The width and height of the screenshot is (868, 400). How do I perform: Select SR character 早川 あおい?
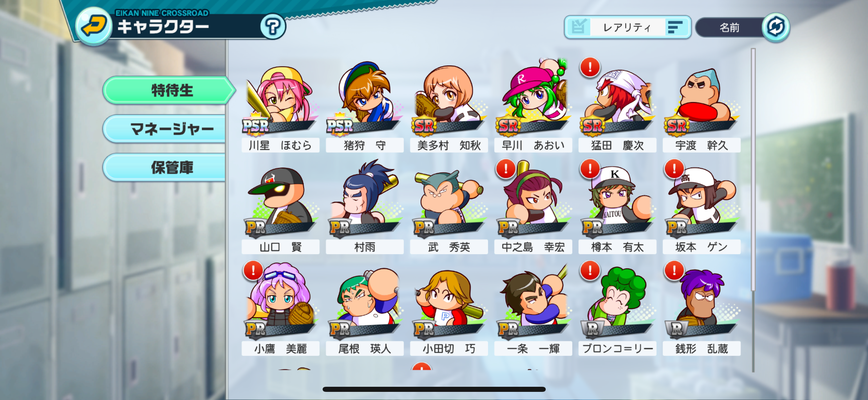point(533,106)
